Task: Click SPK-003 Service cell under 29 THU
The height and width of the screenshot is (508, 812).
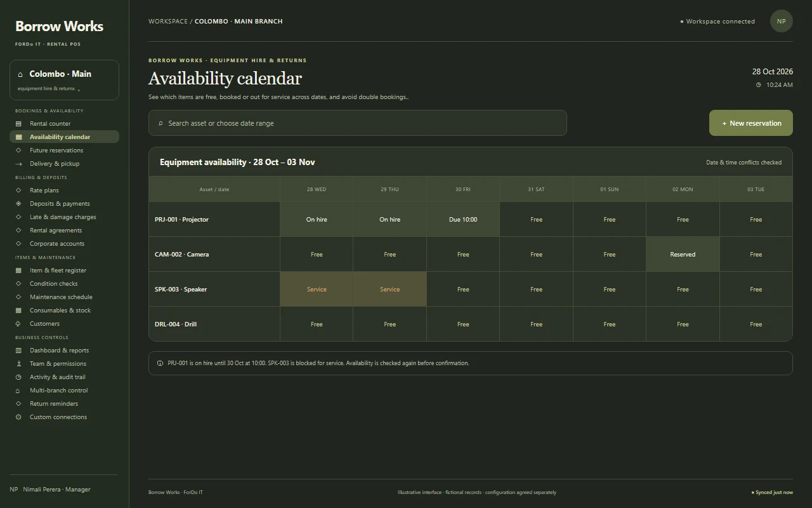Action: 390,290
